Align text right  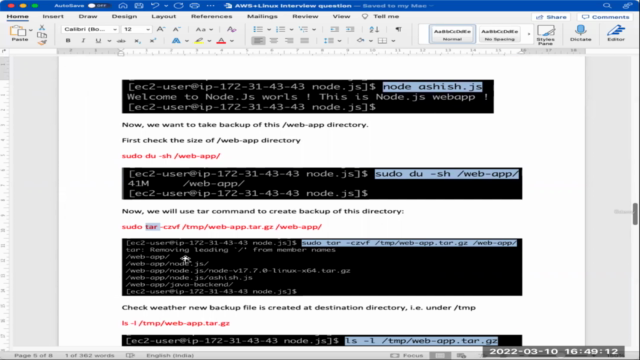coord(289,41)
